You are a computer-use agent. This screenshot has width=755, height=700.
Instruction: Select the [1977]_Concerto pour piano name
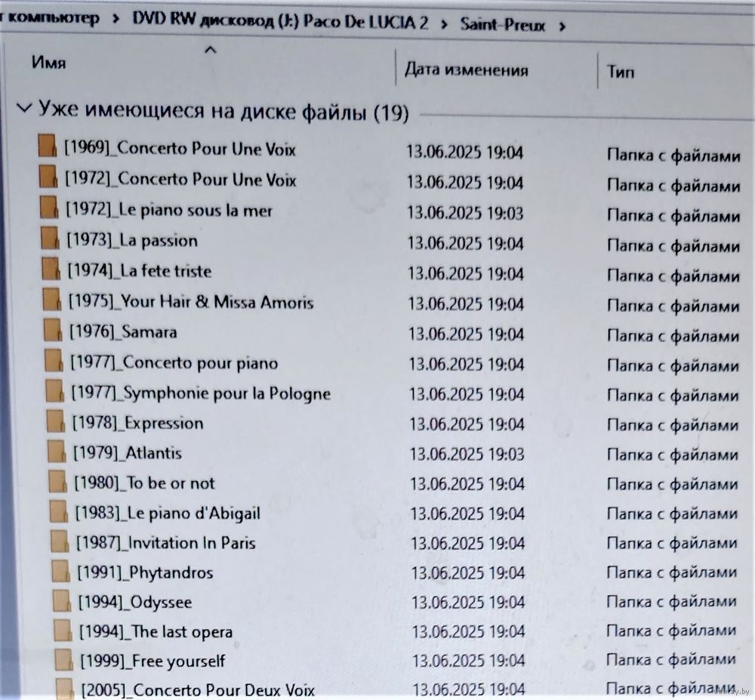tap(174, 362)
